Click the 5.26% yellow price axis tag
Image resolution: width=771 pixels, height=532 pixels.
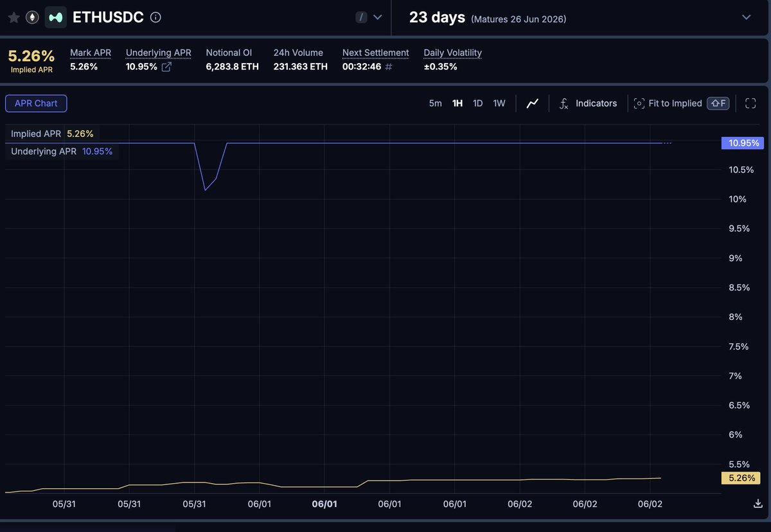coord(741,478)
